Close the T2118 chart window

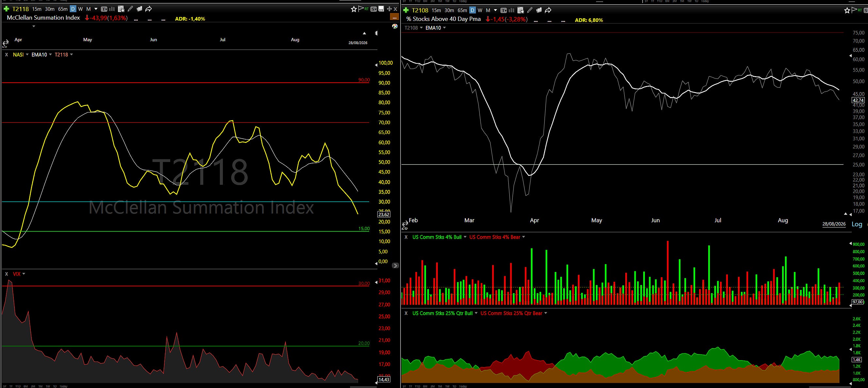pyautogui.click(x=395, y=9)
